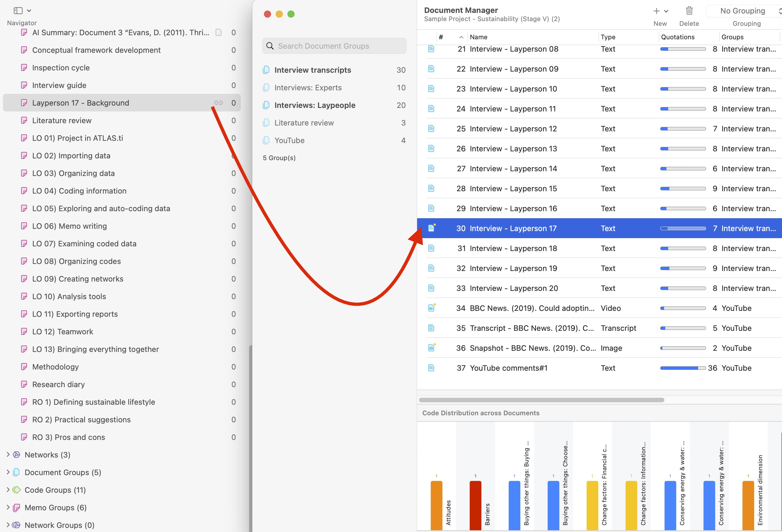This screenshot has height=532, width=782.
Task: Click image icon for Snapshot BBC News
Action: (431, 348)
